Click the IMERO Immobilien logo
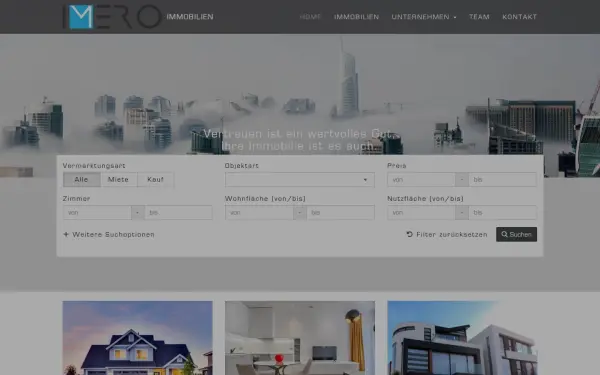 (x=138, y=17)
